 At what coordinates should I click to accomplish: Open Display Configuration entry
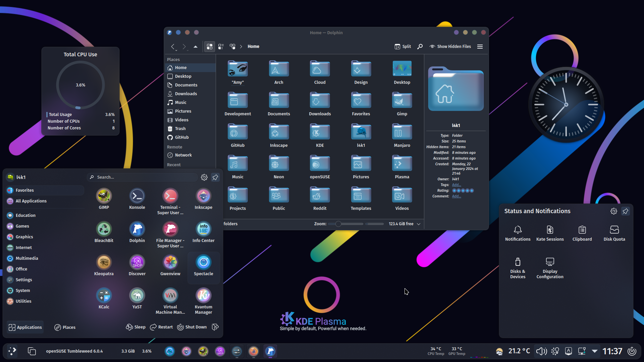(x=550, y=268)
